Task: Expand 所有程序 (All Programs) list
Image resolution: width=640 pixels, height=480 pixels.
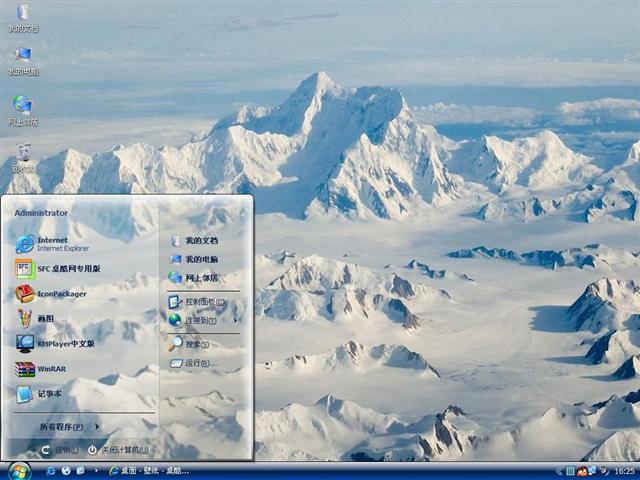Action: [69, 427]
